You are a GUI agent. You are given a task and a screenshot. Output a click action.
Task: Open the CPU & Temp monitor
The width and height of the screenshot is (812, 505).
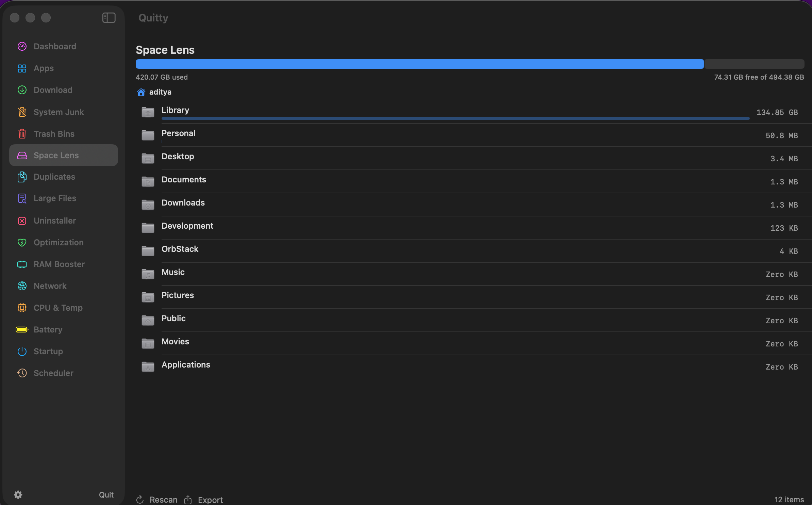point(58,308)
